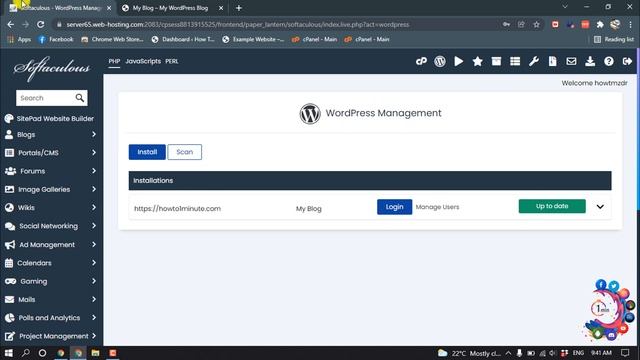
Task: Open the notification center icon
Action: 625,353
